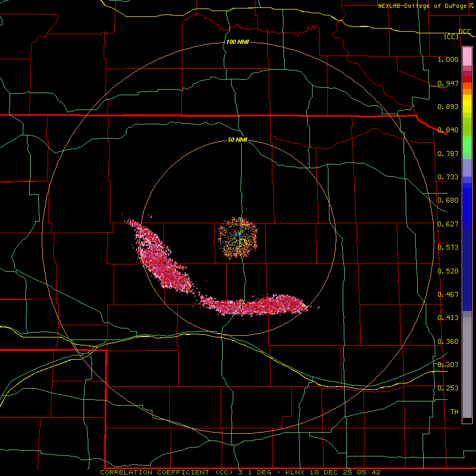
Task: Click the TH threshold label
Action: tap(454, 412)
